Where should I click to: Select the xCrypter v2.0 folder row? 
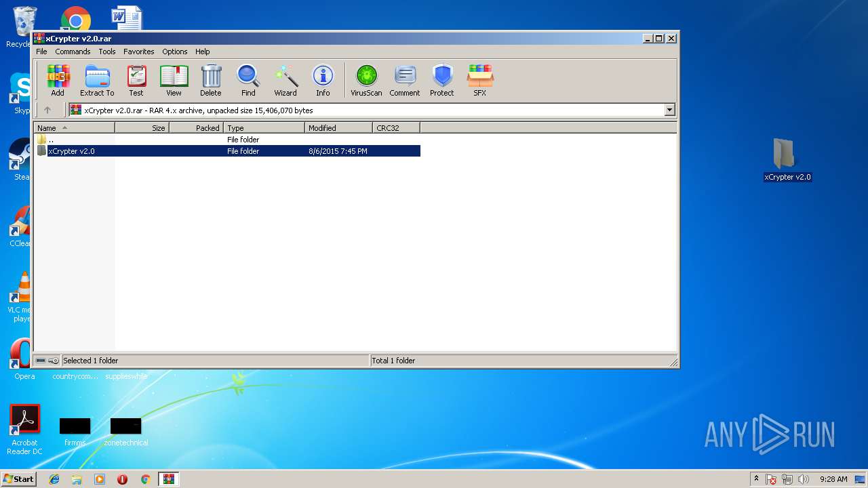coord(227,151)
